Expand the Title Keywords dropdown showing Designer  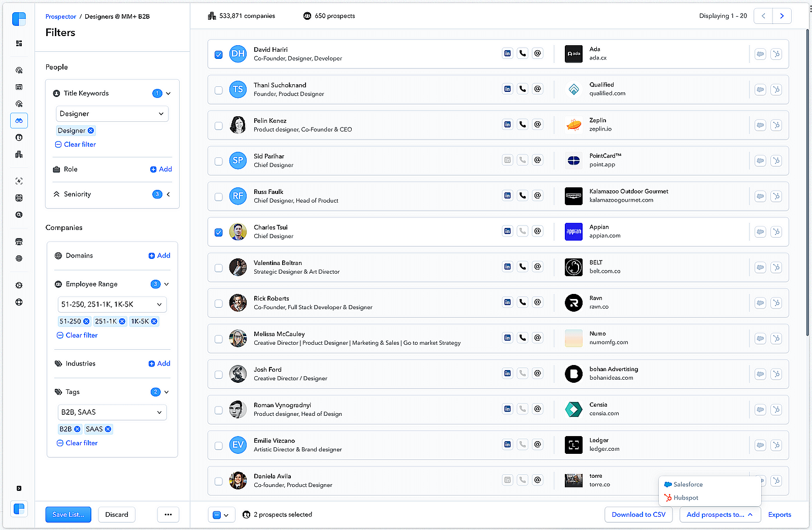click(112, 113)
